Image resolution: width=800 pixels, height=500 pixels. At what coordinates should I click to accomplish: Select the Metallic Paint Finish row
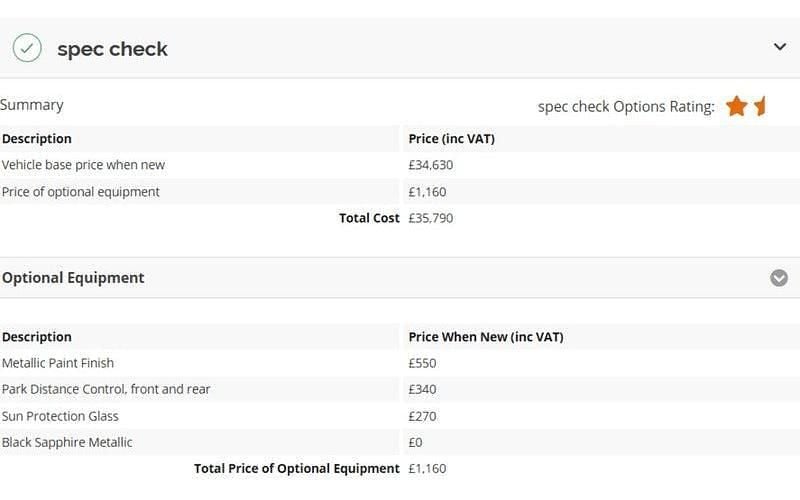point(58,363)
